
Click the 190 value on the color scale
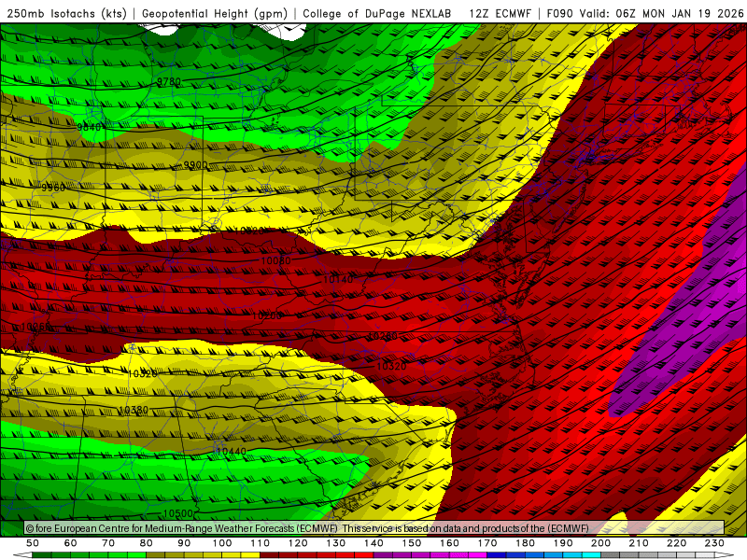click(x=563, y=543)
